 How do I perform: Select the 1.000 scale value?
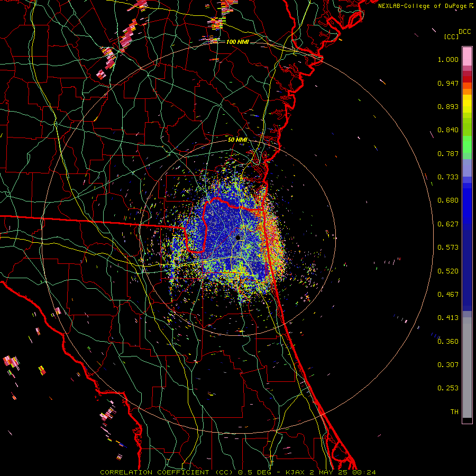(448, 59)
